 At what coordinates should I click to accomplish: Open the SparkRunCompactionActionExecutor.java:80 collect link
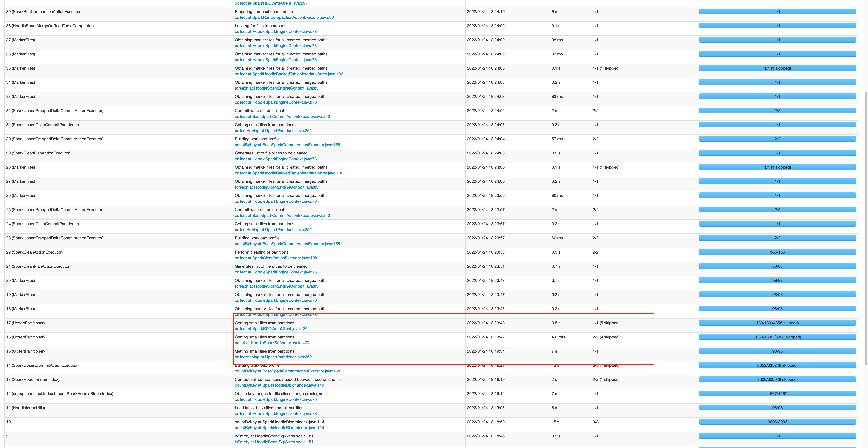coord(284,17)
